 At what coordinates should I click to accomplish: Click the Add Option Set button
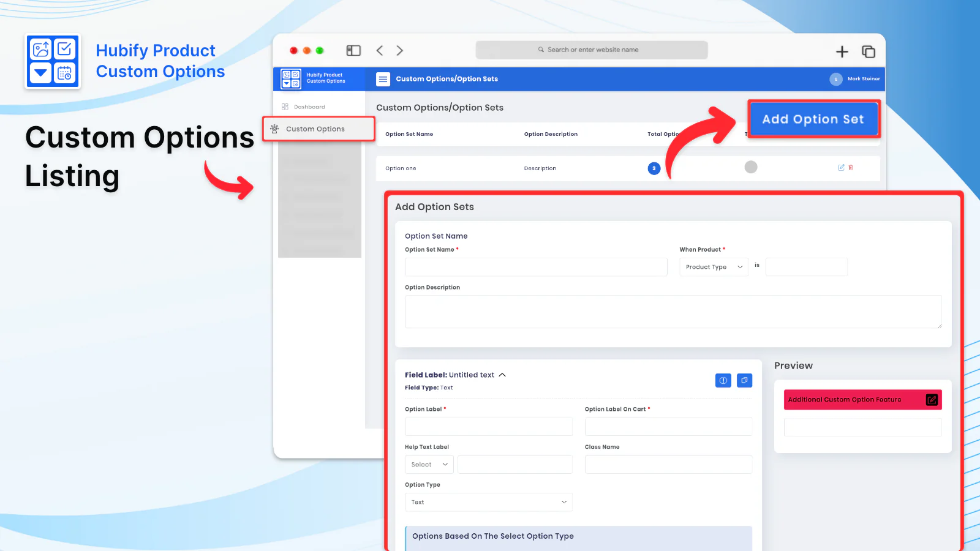point(813,119)
